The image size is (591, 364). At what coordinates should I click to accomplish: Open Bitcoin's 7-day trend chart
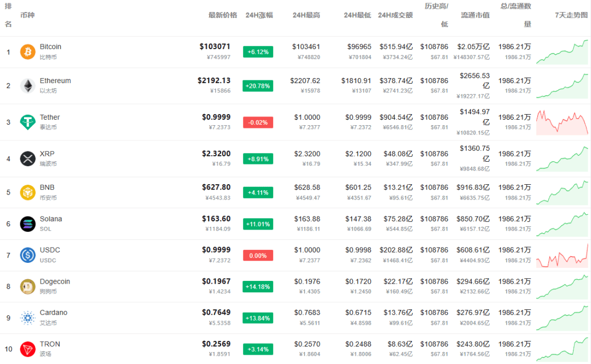click(562, 52)
